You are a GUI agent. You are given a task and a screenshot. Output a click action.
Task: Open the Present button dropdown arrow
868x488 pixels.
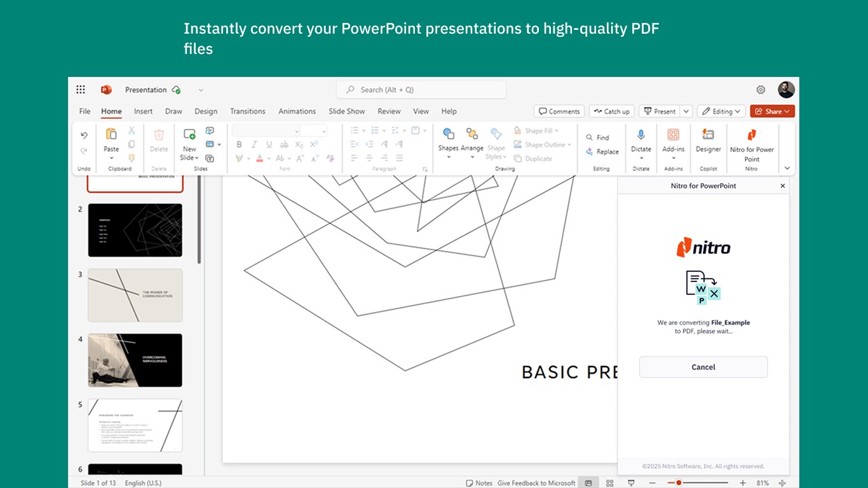pos(686,111)
